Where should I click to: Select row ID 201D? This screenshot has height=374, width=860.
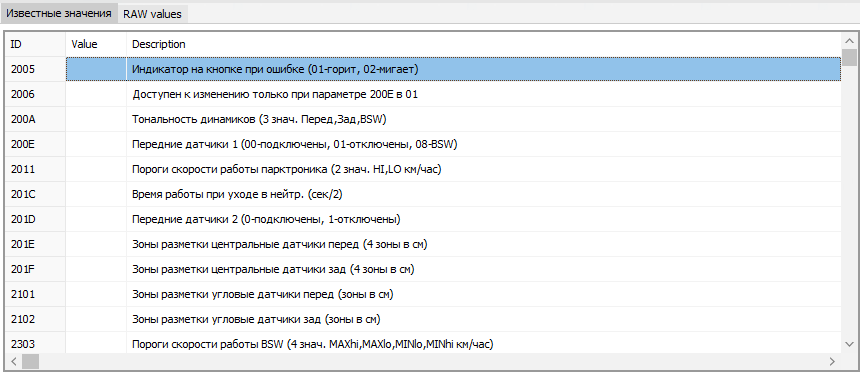pos(423,219)
